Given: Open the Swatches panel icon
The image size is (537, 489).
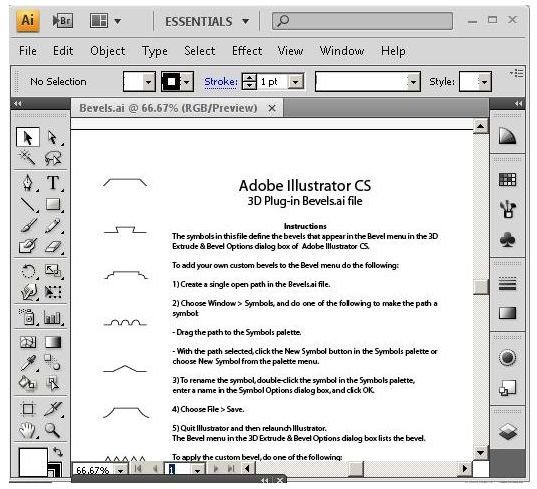Looking at the screenshot, I should click(507, 179).
